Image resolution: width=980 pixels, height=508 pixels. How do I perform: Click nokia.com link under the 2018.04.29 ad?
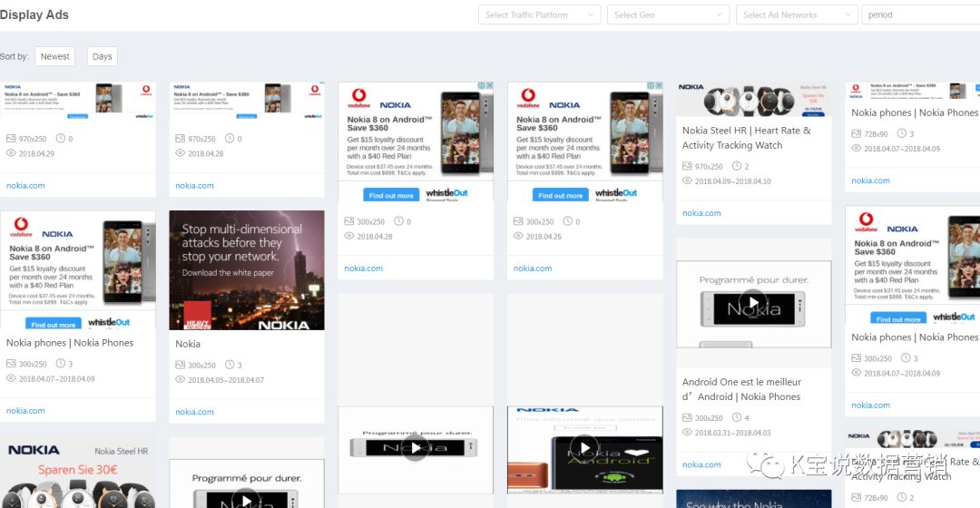click(x=25, y=186)
